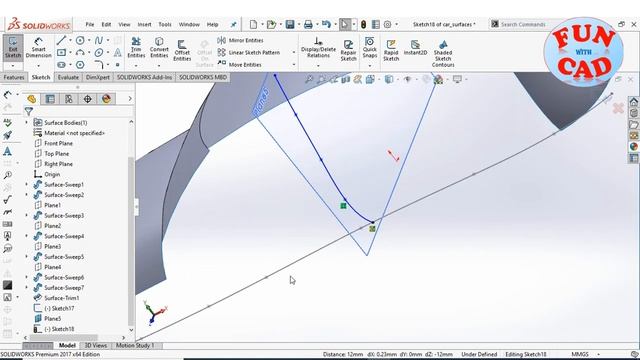Open the File menu

[90, 24]
